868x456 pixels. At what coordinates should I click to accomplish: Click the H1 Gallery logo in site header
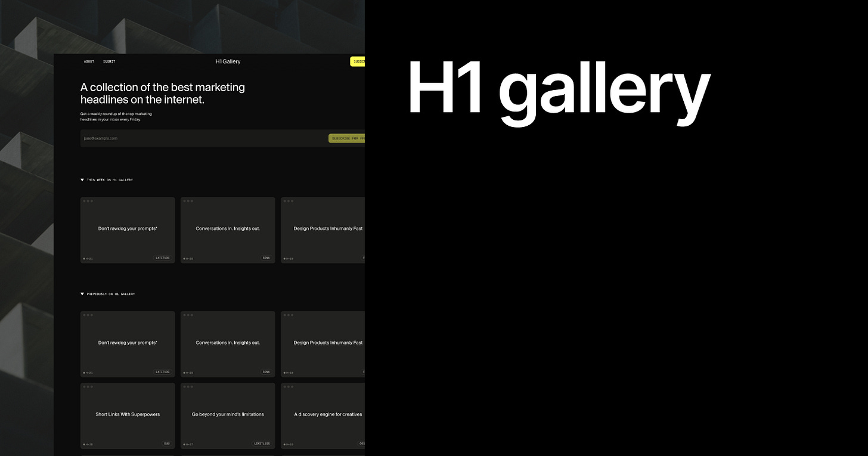(x=228, y=61)
